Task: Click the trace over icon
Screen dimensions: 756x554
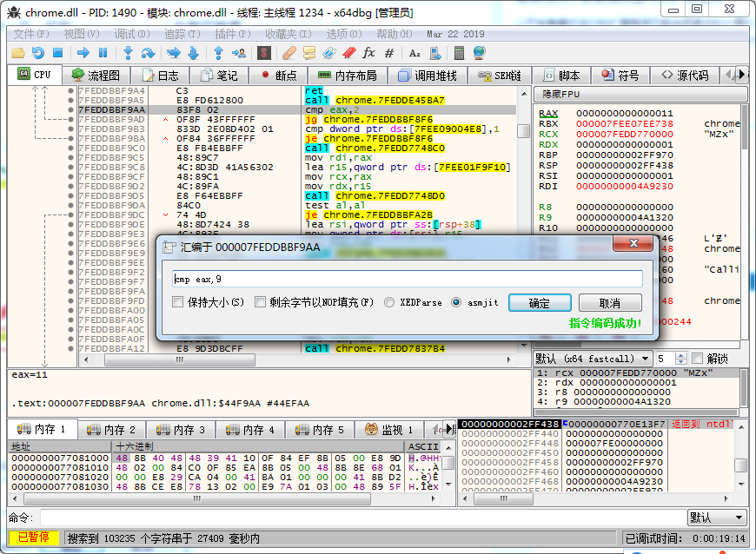Action: click(193, 53)
